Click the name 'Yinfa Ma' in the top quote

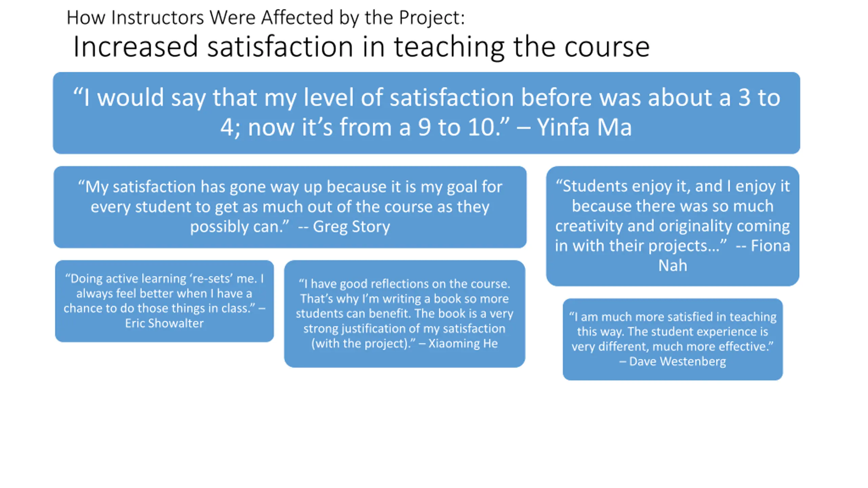coord(584,127)
